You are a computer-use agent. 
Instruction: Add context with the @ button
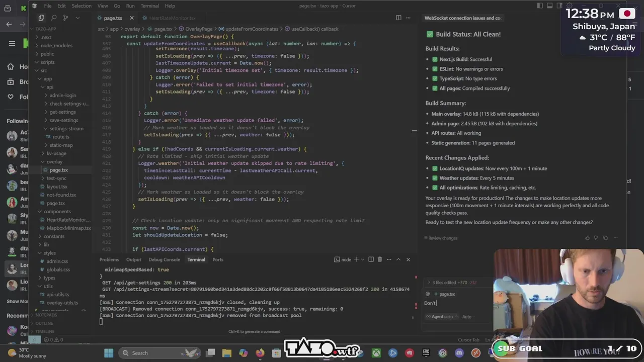(428, 294)
